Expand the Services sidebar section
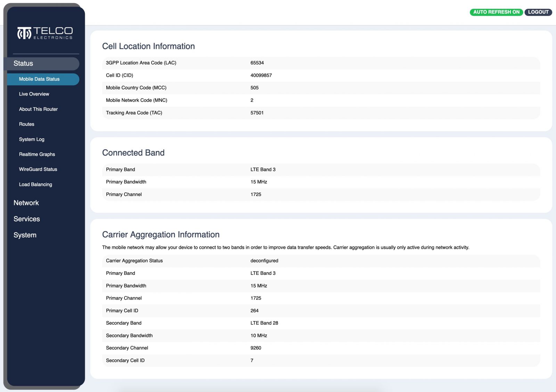This screenshot has width=556, height=392. point(27,219)
